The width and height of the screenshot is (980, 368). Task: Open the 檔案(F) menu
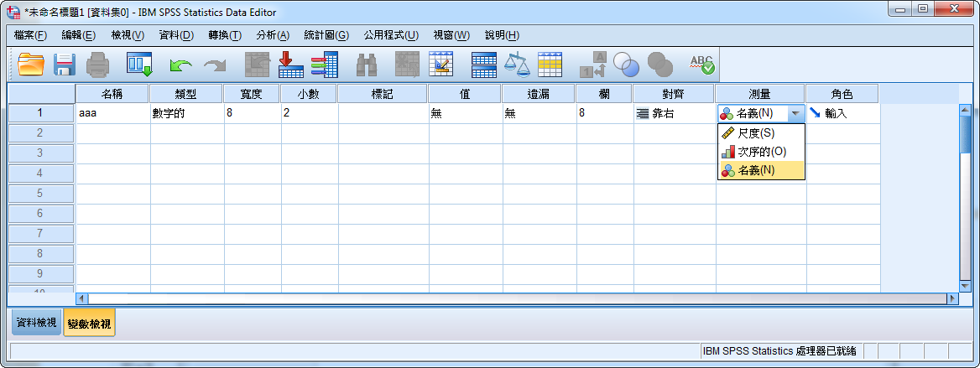[x=30, y=35]
